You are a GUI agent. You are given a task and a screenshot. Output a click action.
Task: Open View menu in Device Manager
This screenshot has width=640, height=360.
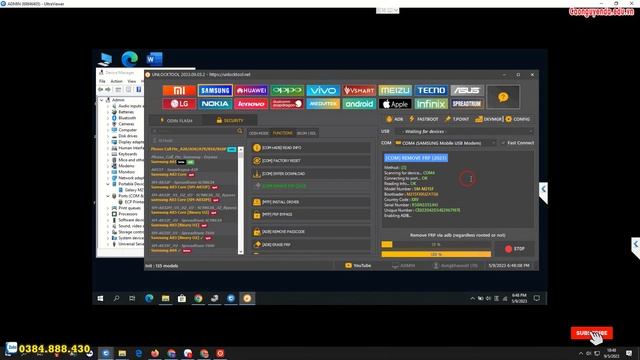[x=131, y=81]
